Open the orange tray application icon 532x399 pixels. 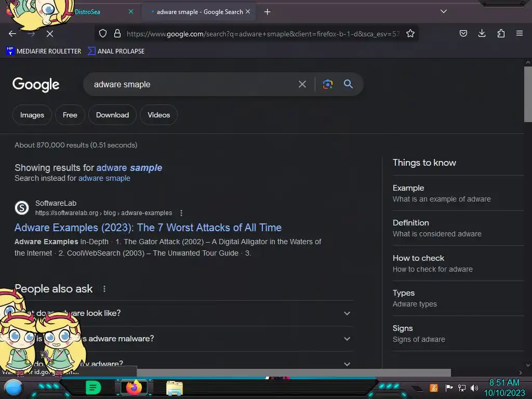(434, 388)
